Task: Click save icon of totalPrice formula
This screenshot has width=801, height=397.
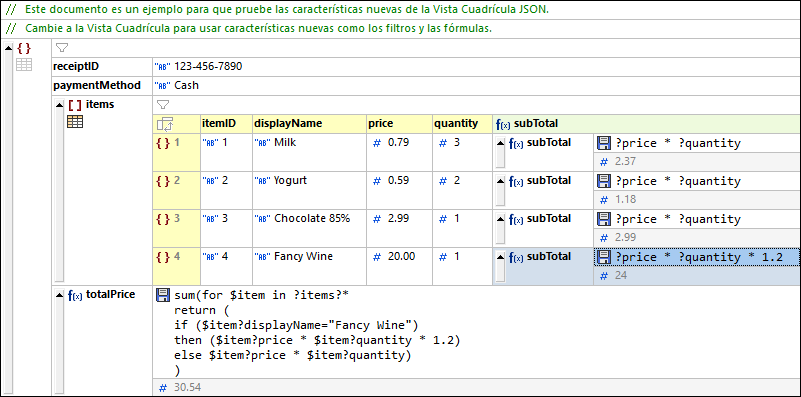Action: click(x=162, y=295)
